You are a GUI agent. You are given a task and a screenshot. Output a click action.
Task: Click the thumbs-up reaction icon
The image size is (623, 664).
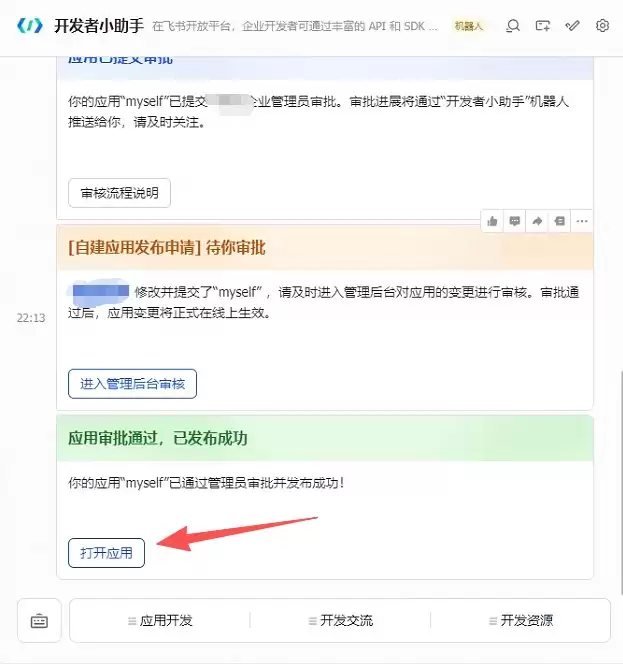pos(492,221)
